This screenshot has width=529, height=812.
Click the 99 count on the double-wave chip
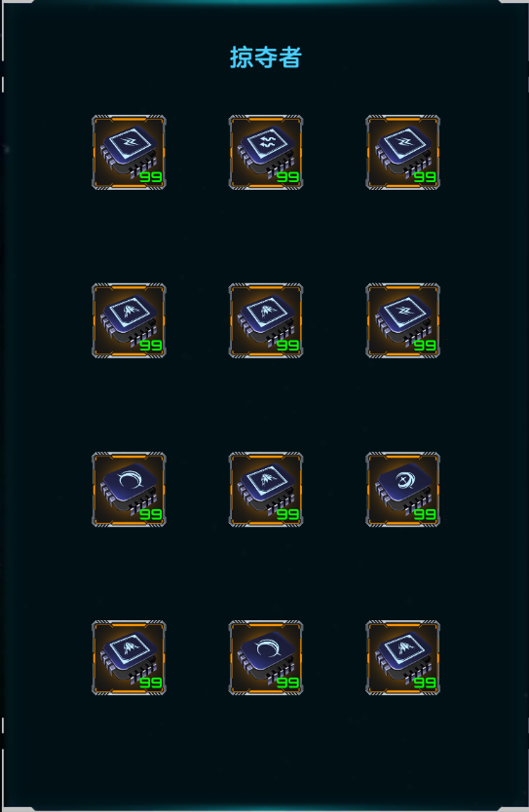(x=287, y=177)
